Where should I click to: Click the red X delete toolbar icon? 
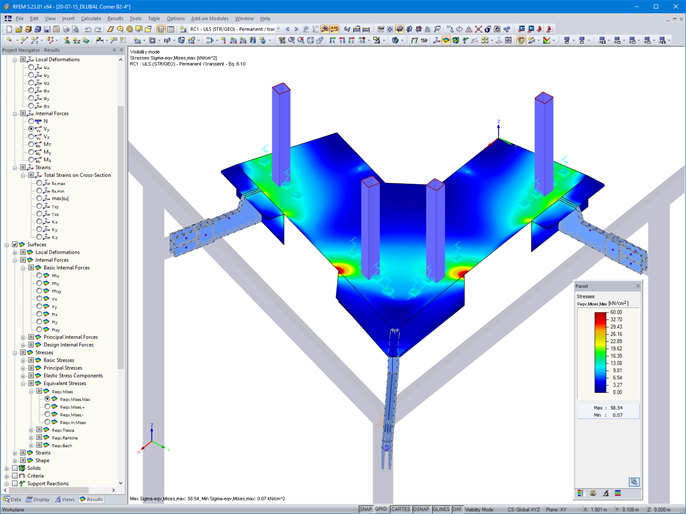[478, 29]
